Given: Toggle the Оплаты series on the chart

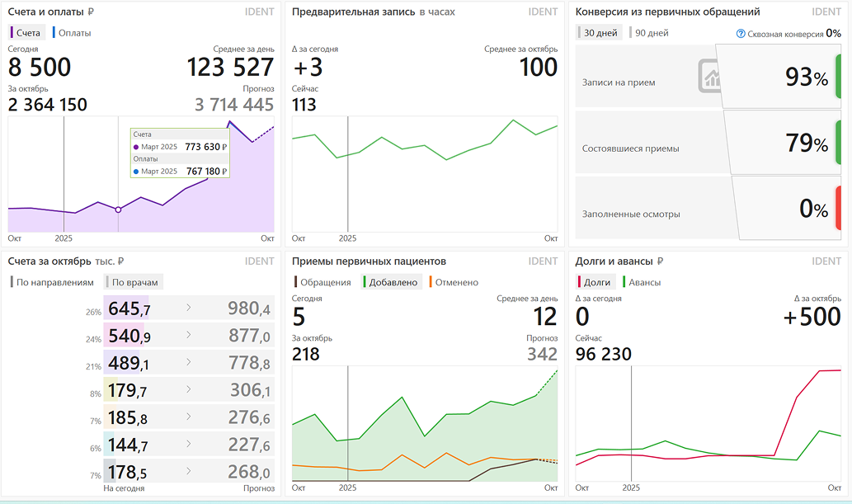Looking at the screenshot, I should coord(74,33).
